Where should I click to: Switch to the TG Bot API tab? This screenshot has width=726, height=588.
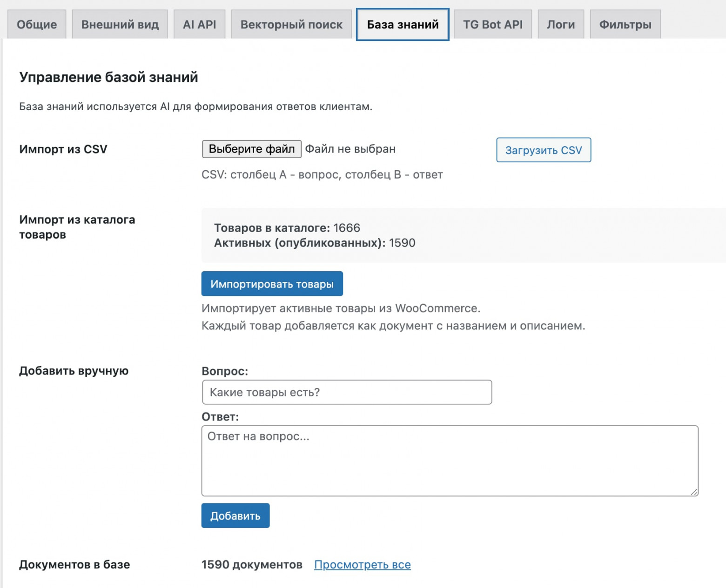point(492,24)
